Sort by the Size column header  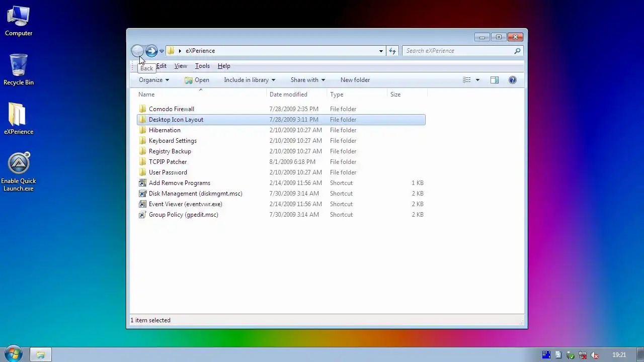(407, 95)
